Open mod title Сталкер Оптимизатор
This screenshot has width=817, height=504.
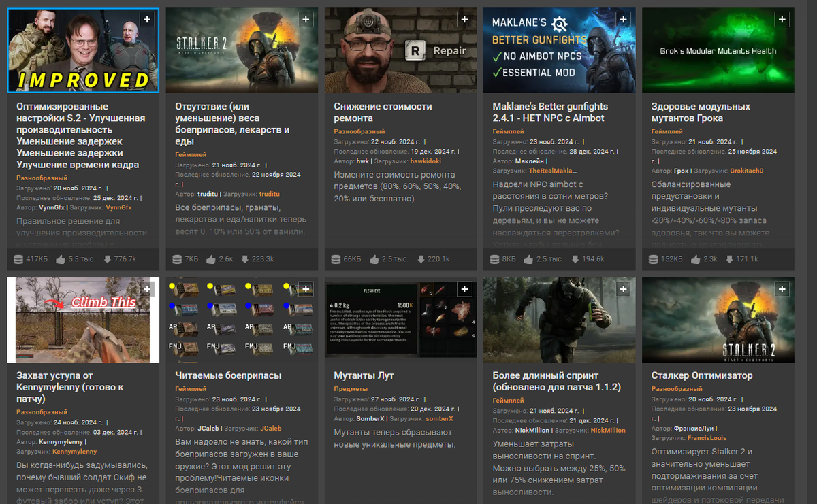click(x=702, y=375)
